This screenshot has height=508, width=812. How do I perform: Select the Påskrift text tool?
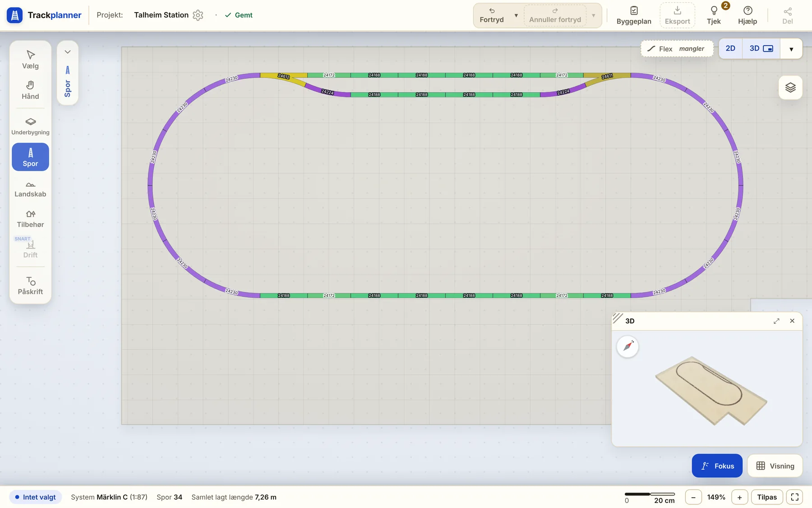30,286
